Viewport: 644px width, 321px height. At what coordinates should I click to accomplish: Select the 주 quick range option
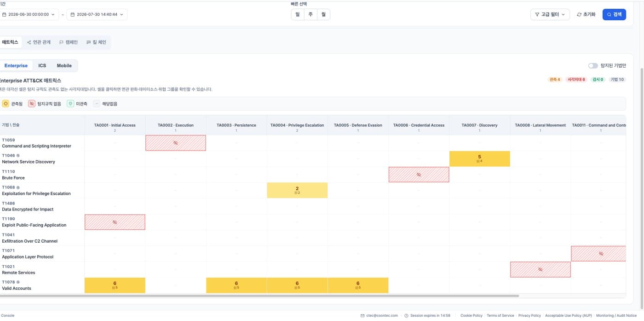pyautogui.click(x=310, y=15)
